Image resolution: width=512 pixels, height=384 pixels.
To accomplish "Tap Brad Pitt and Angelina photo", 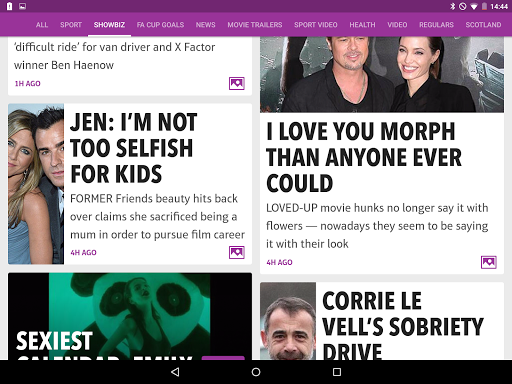I will click(x=382, y=74).
